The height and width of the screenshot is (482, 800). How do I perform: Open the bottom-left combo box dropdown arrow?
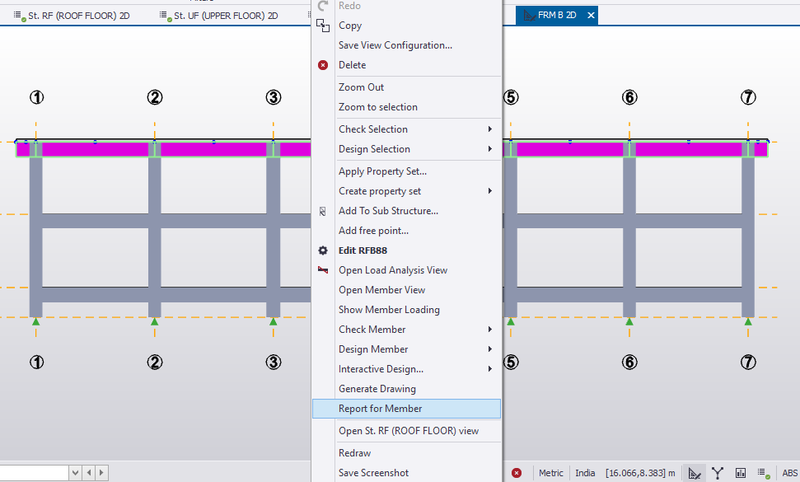[75, 473]
